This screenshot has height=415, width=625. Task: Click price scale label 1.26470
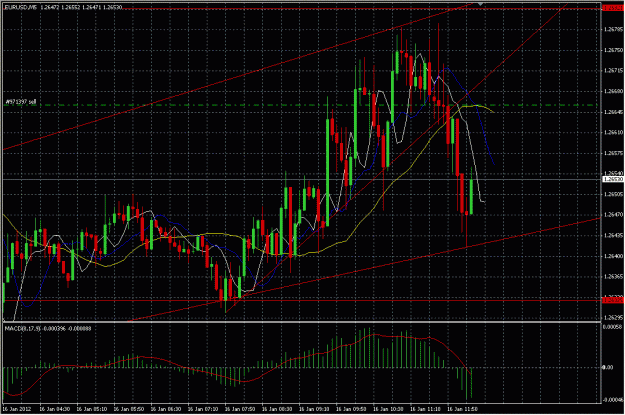[613, 214]
